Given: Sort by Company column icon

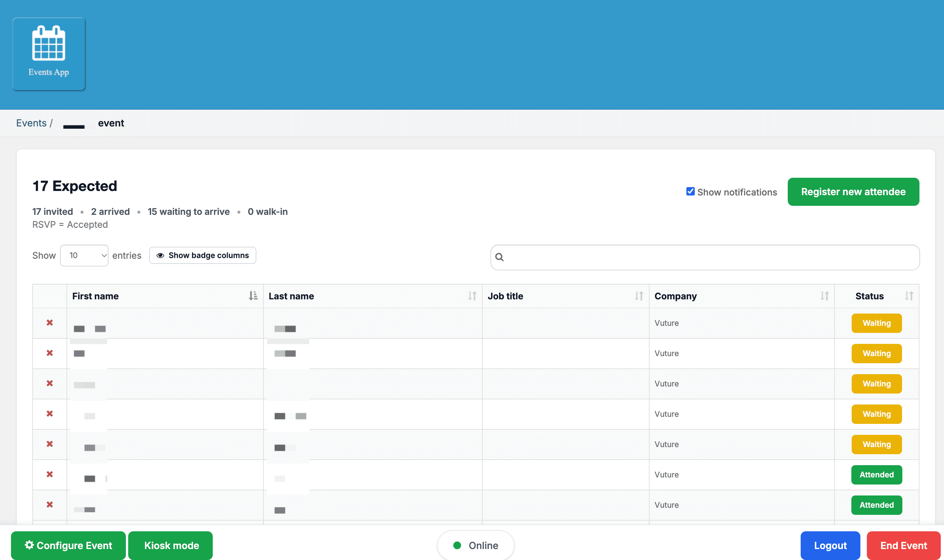Looking at the screenshot, I should point(824,296).
